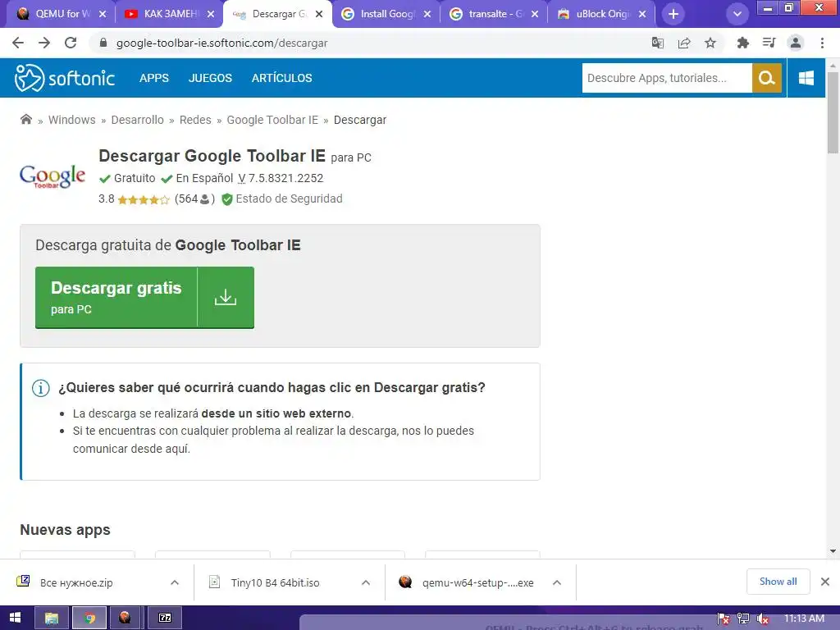Screen dimensions: 840x630
Task: Switch to the uBlock Origin tab
Action: (601, 14)
